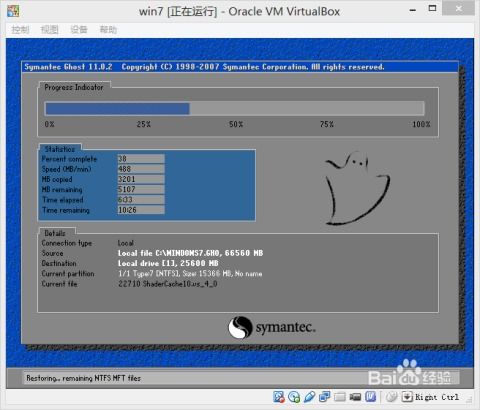
Task: Click the Speed value 488
Action: point(141,169)
